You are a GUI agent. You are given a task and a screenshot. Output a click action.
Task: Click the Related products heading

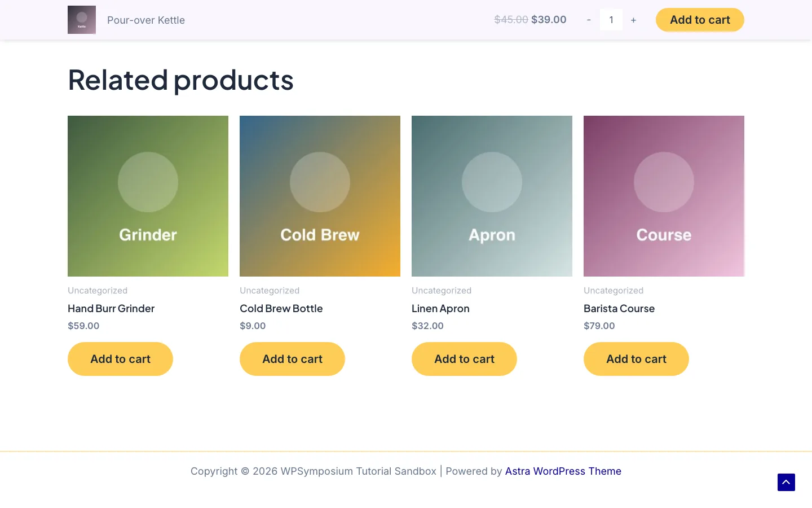coord(180,80)
